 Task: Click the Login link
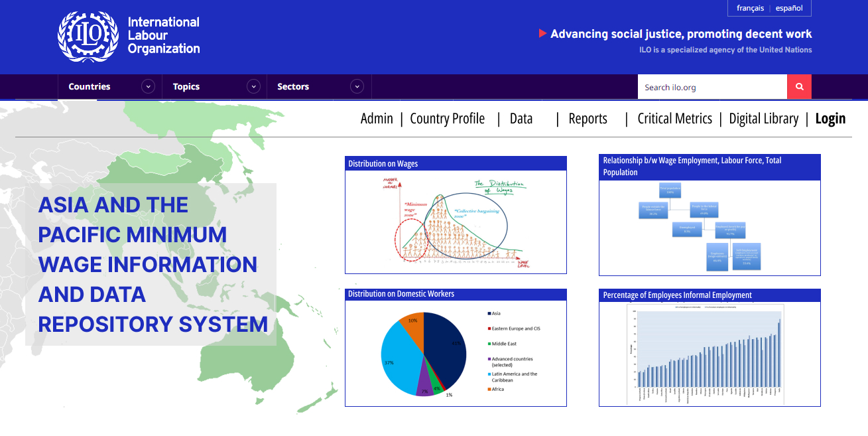[830, 119]
